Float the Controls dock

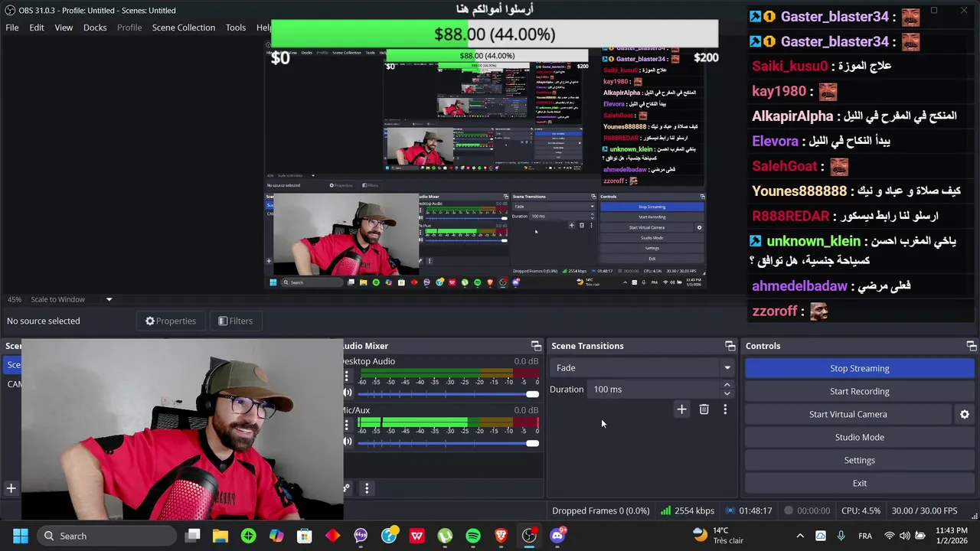coord(971,346)
